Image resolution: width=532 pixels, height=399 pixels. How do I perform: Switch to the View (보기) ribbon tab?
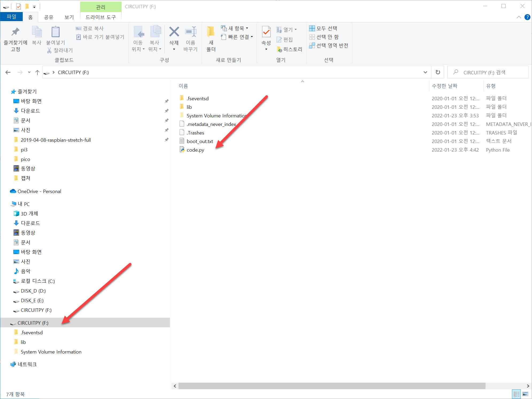click(x=69, y=17)
